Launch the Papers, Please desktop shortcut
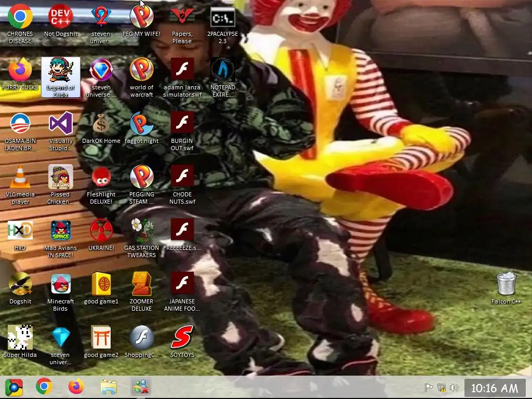Screen dimensions: 532x399 [182, 16]
